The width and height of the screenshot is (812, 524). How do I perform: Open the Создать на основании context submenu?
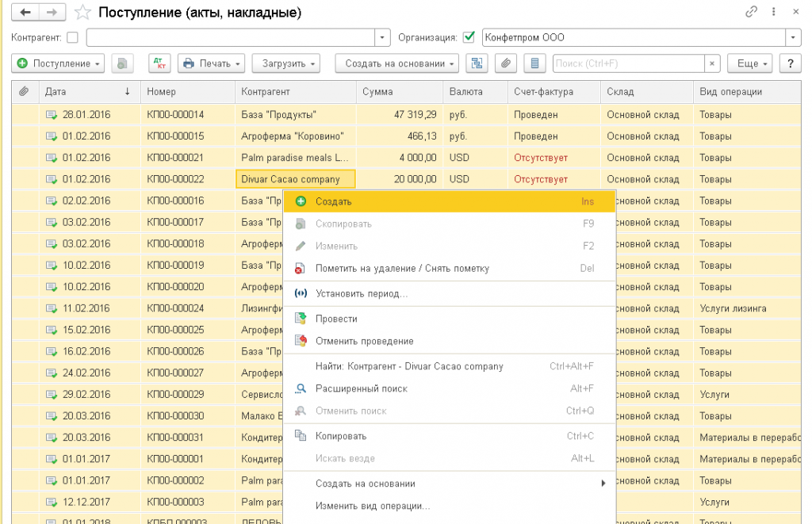click(450, 484)
